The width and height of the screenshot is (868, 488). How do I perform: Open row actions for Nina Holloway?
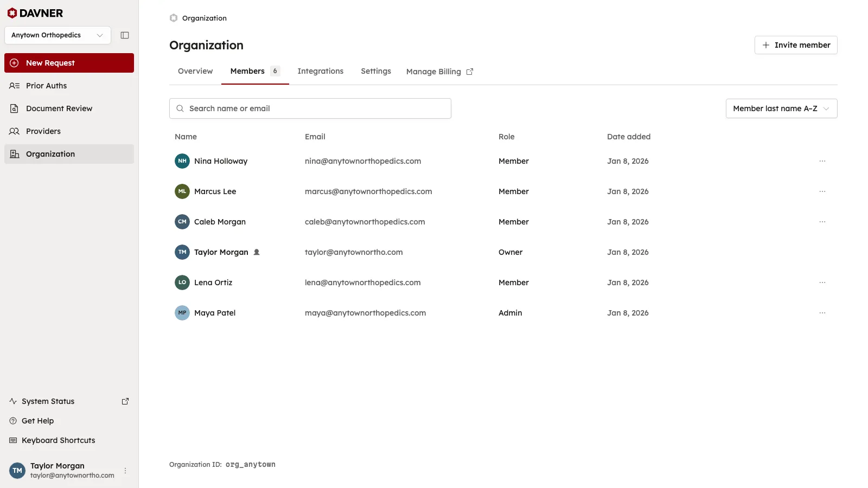click(x=822, y=161)
